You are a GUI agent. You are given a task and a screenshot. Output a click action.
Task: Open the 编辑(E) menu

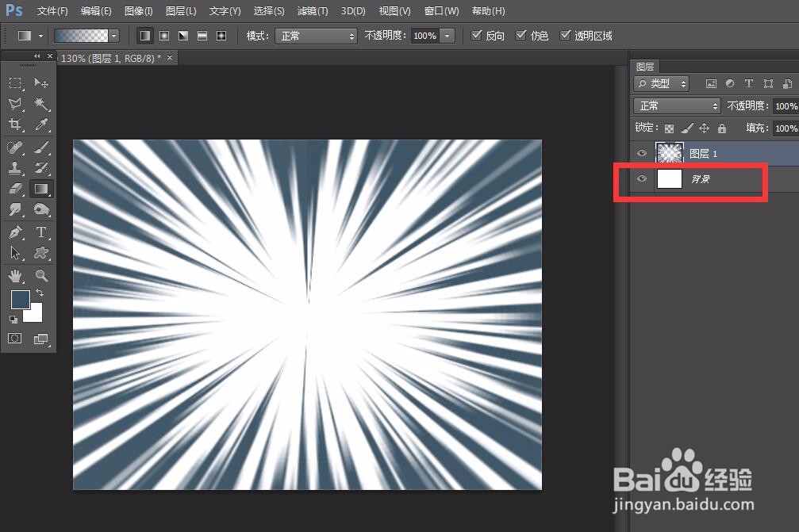(96, 10)
